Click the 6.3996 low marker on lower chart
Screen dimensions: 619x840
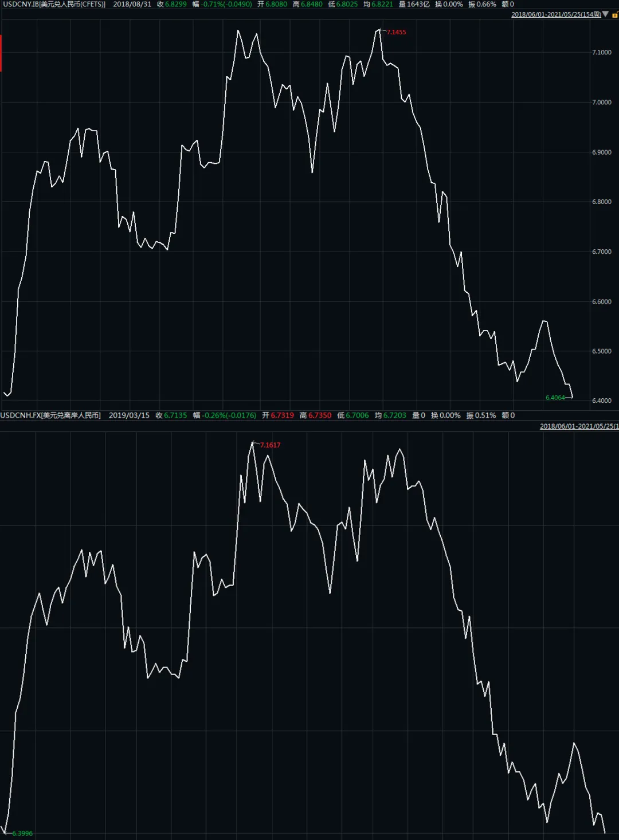22,833
